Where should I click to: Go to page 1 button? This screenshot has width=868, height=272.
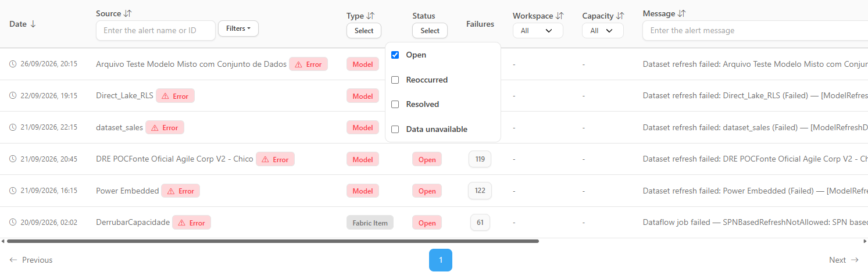pyautogui.click(x=441, y=260)
